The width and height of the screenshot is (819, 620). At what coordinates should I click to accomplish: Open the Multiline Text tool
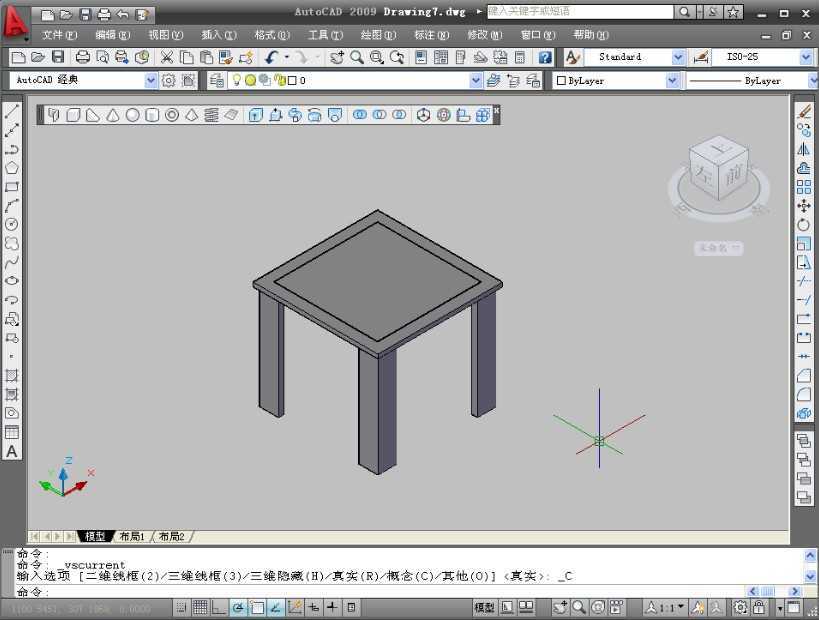point(11,451)
